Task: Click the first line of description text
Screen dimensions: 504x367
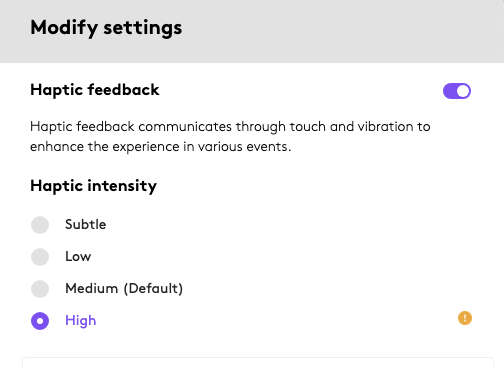Action: coord(230,127)
